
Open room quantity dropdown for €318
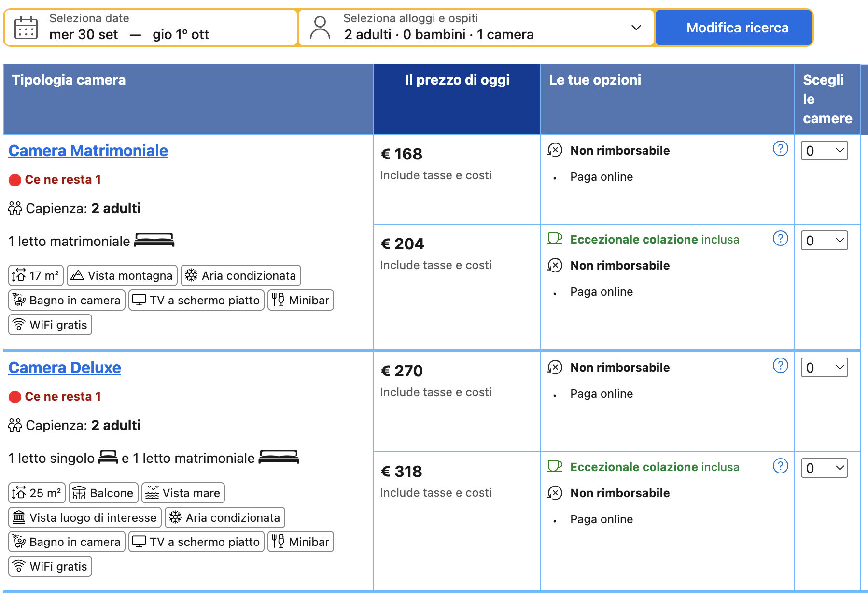point(824,468)
